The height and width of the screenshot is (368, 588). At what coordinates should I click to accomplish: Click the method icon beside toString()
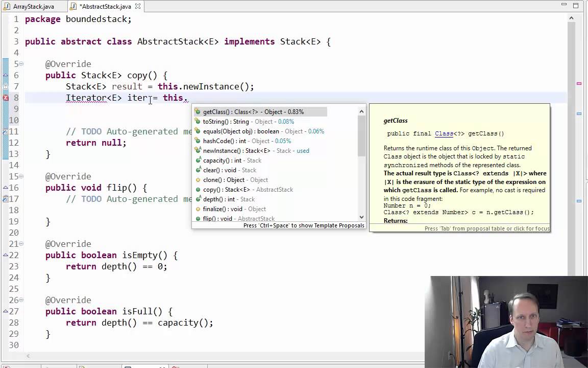[x=198, y=121]
